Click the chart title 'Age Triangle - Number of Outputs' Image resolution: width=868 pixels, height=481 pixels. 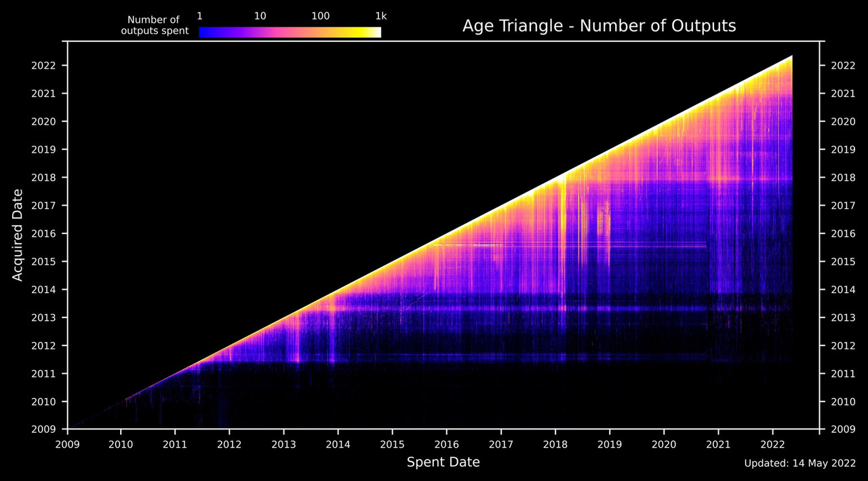599,26
